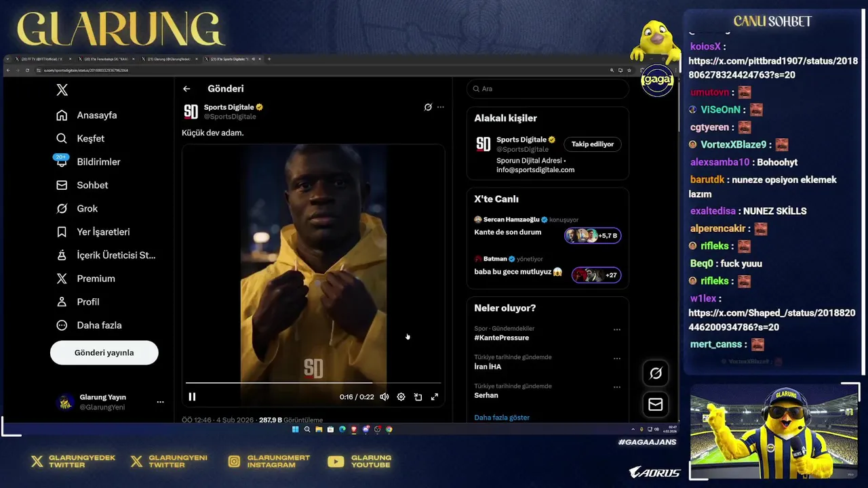868x488 pixels.
Task: Open Glarung Yayın account options dots
Action: click(160, 402)
